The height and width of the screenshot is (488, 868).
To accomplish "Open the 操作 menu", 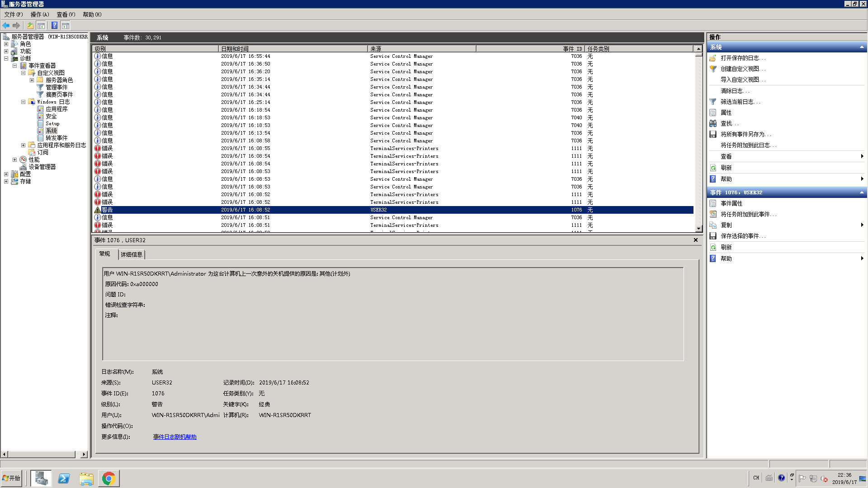I will (x=39, y=14).
